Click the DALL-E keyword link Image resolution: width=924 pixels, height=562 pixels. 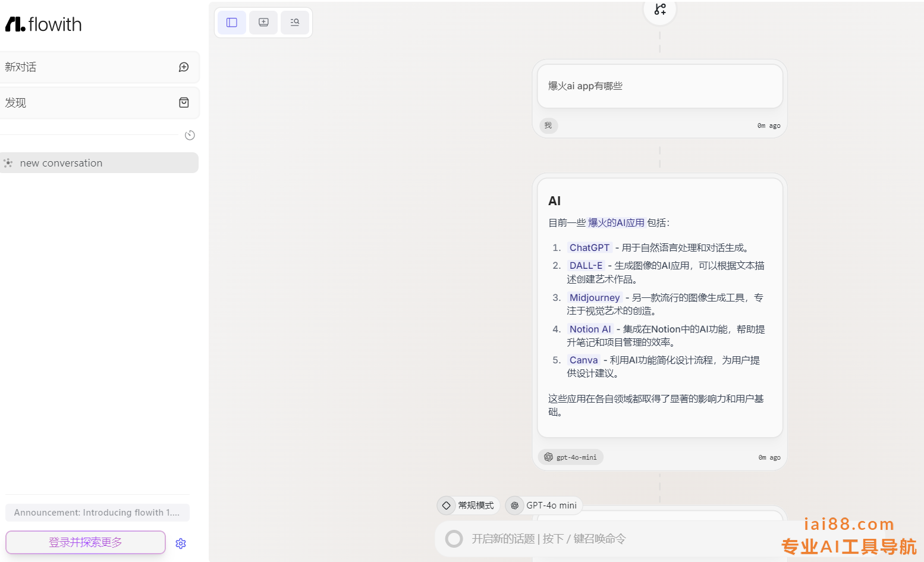coord(586,266)
